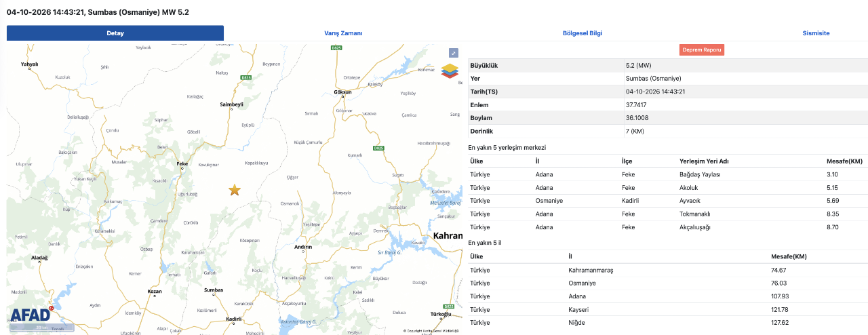Click the Boylam value 36.1008

pos(637,118)
